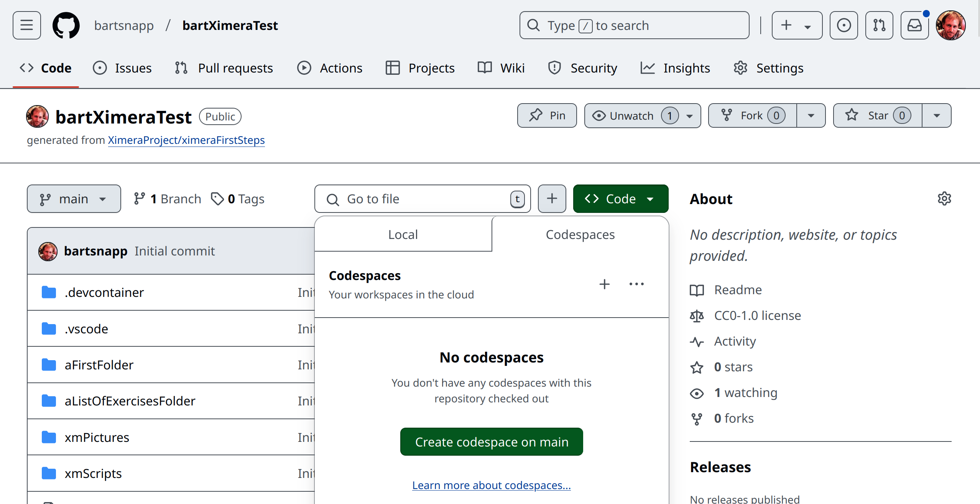Click the Add file plus button
Screen dimensions: 980x504
point(552,199)
